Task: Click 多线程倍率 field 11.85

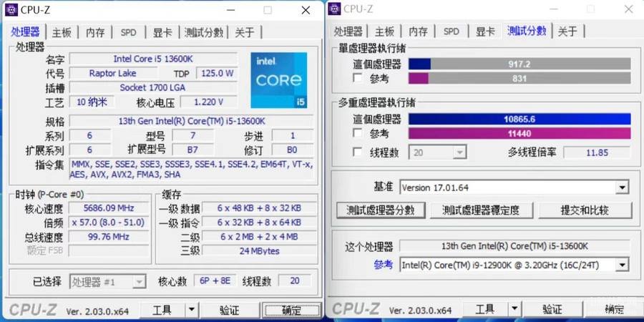Action: pyautogui.click(x=597, y=152)
